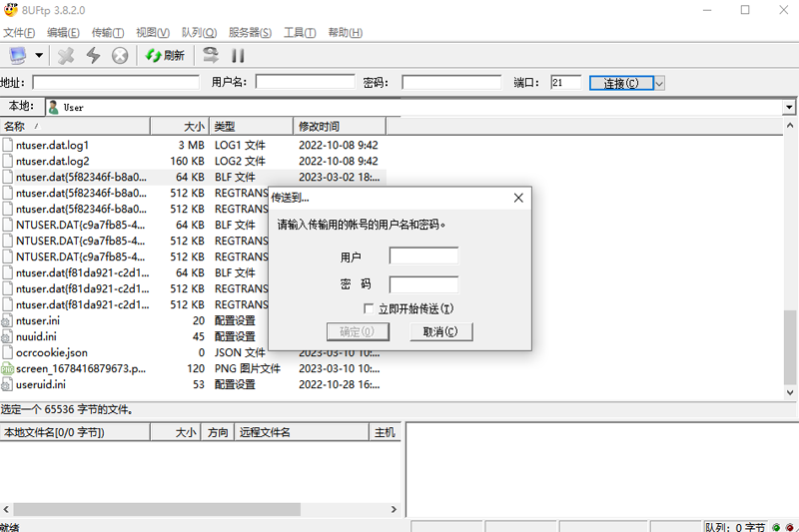Screen dimensions: 799x532
Task: Click the process queue arrows icon
Action: [x=211, y=56]
